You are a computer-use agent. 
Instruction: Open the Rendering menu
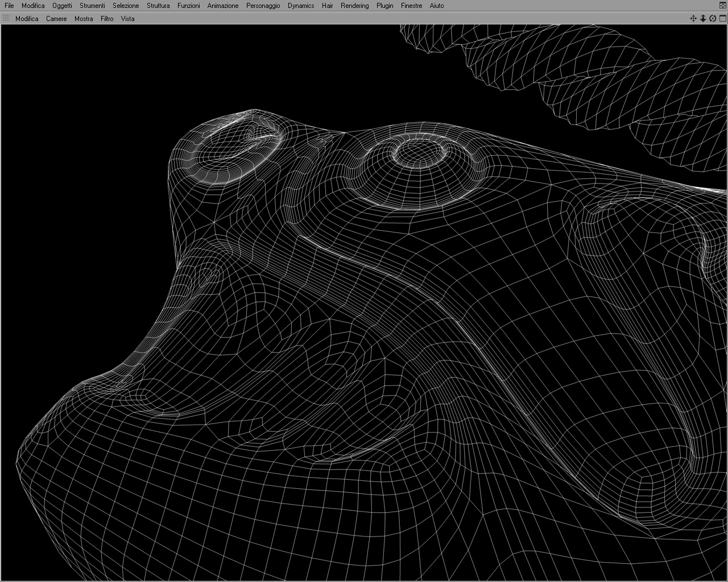click(355, 6)
